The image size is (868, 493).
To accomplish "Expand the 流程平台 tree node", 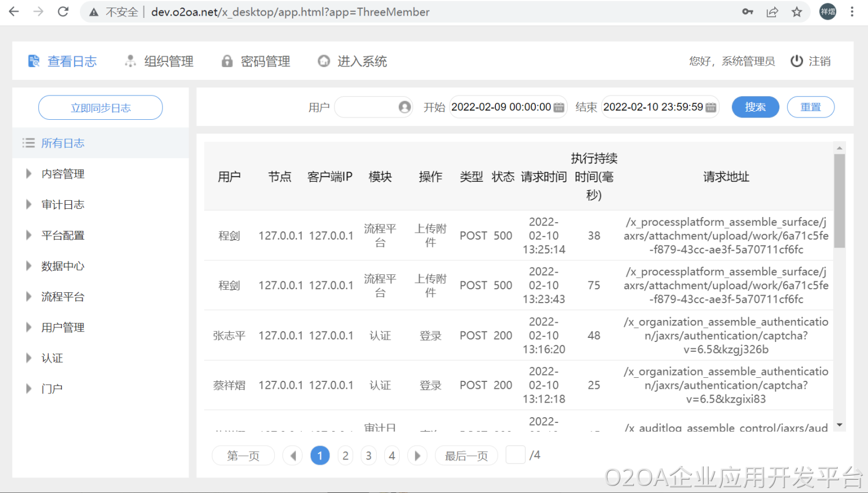I will [28, 296].
